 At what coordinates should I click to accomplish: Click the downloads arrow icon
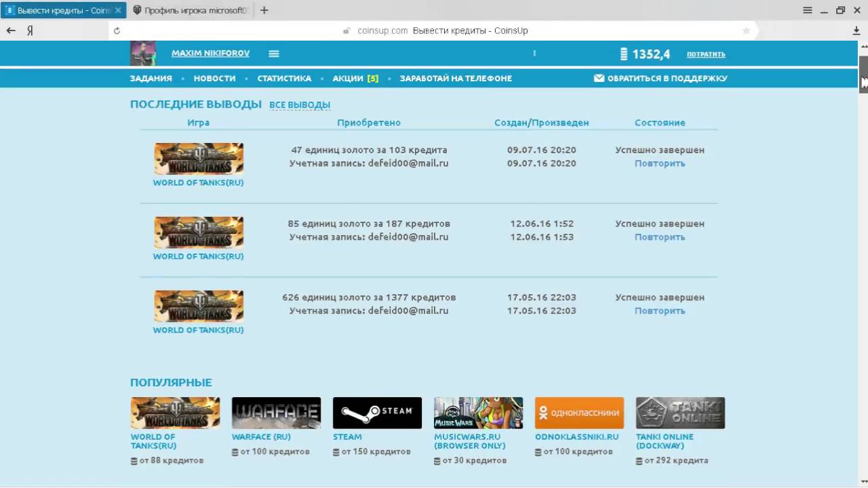[856, 30]
